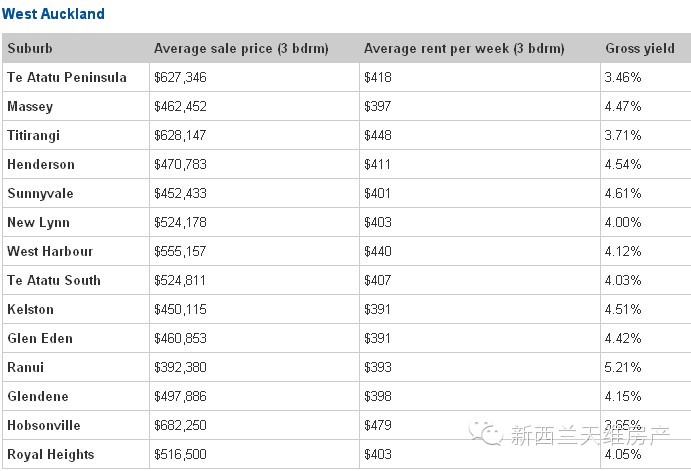The height and width of the screenshot is (471, 691).
Task: Click West Harbour weekly rent $440
Action: (x=378, y=251)
